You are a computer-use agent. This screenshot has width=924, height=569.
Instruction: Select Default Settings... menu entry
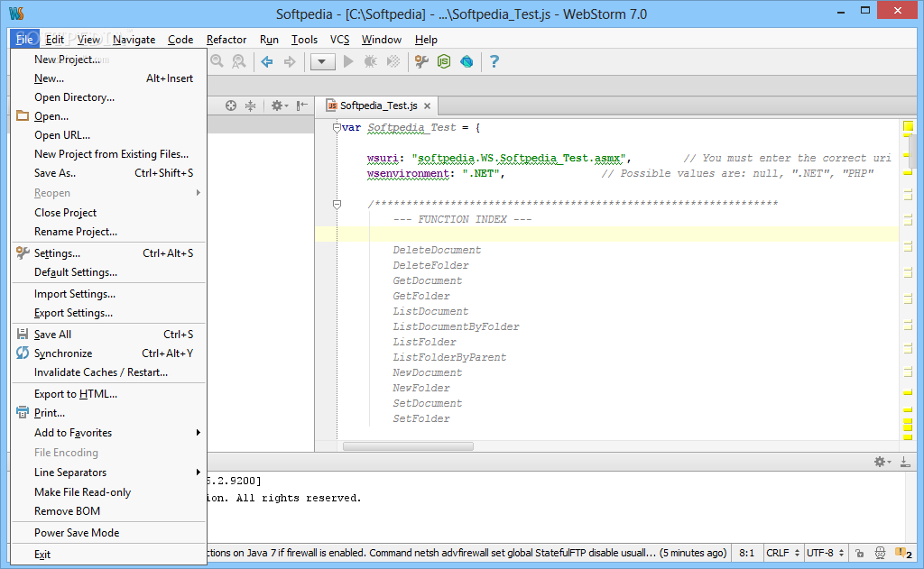109,272
